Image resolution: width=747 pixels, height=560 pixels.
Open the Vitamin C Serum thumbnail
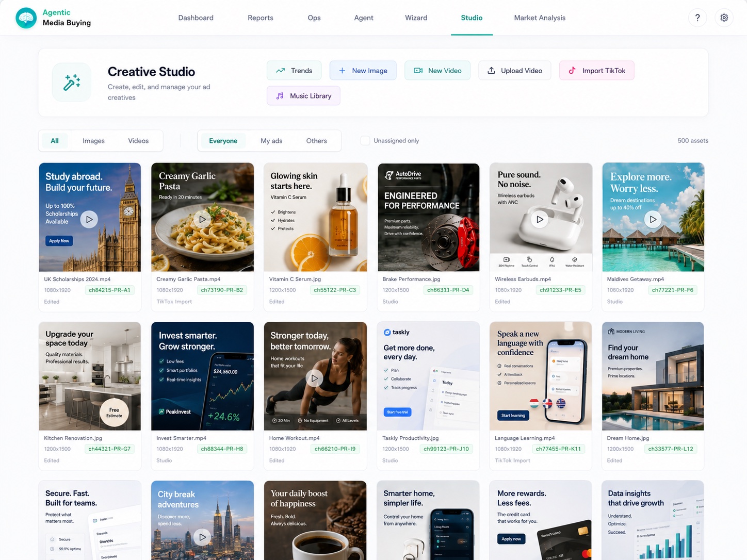pos(315,217)
